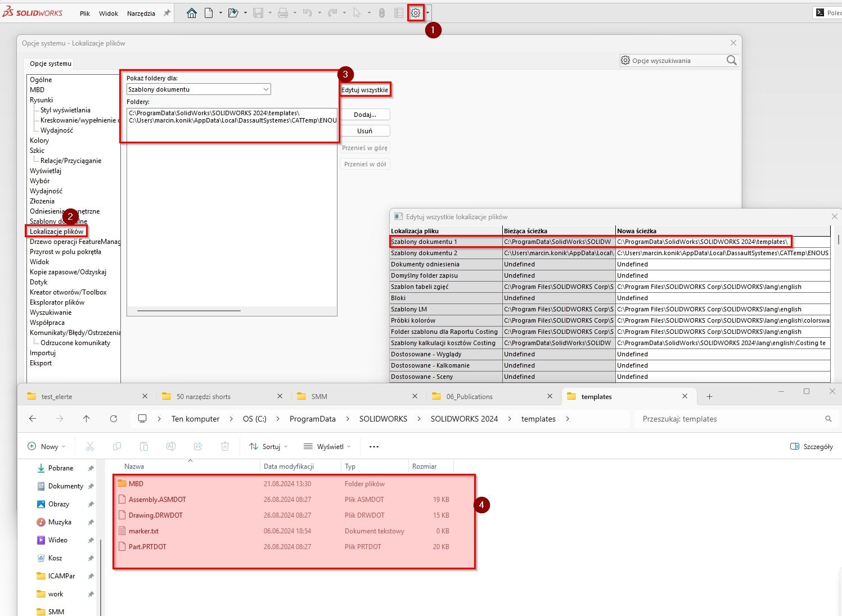Image resolution: width=842 pixels, height=616 pixels.
Task: Switch to the 06_Publications tab
Action: pyautogui.click(x=492, y=396)
